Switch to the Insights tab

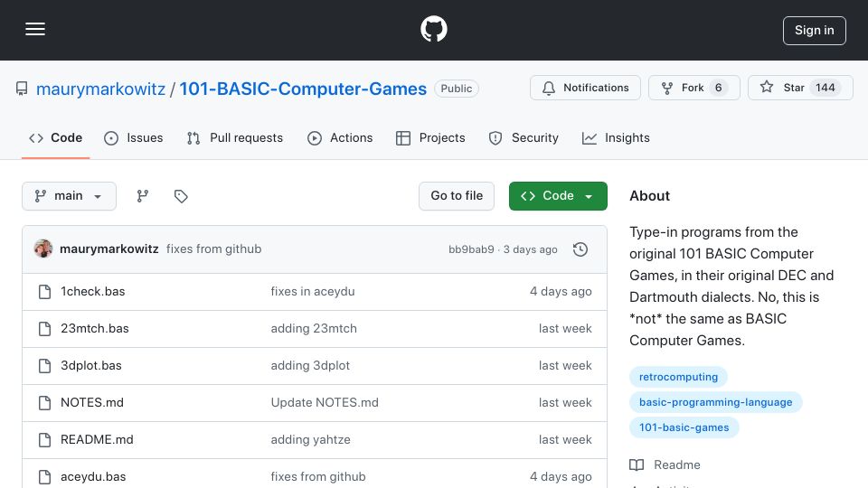(616, 137)
